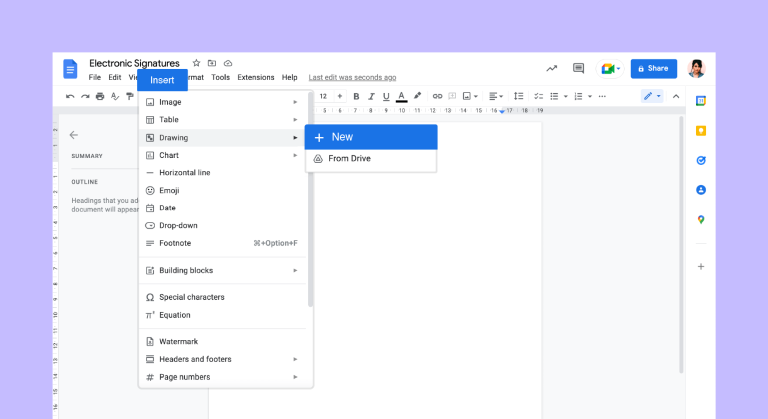The width and height of the screenshot is (768, 419).
Task: Close the outline panel with back arrow
Action: click(x=73, y=135)
